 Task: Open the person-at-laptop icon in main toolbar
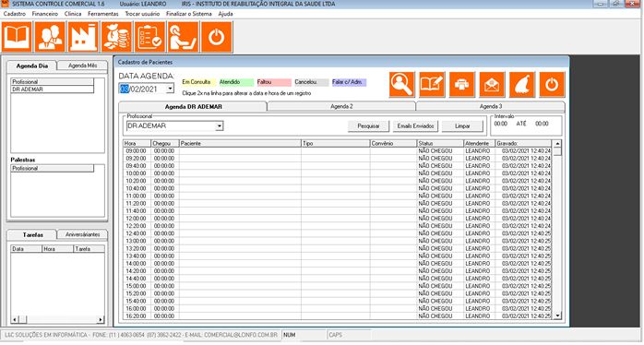tap(184, 38)
